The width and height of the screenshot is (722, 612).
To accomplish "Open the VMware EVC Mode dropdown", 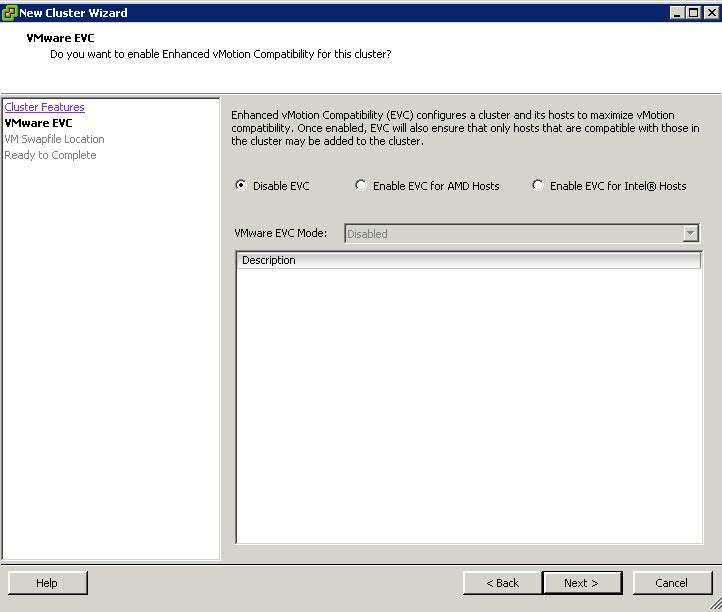I will (522, 233).
